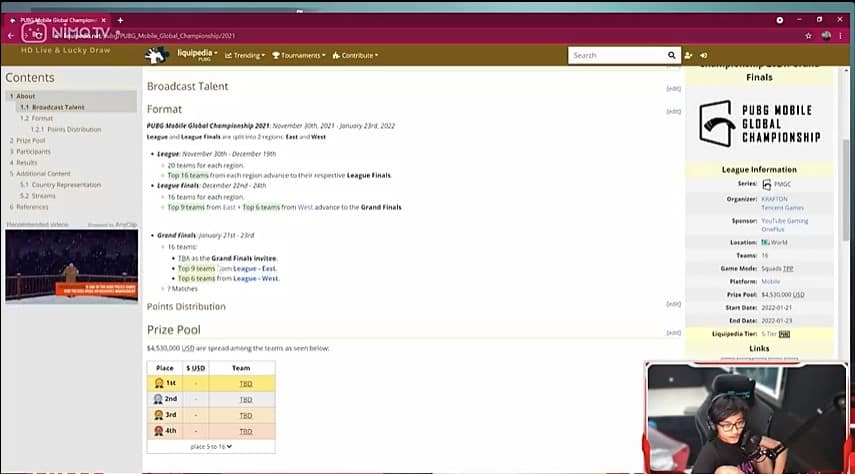Open the Trending dropdown menu
Viewport: 855px width, 474px height.
point(245,56)
